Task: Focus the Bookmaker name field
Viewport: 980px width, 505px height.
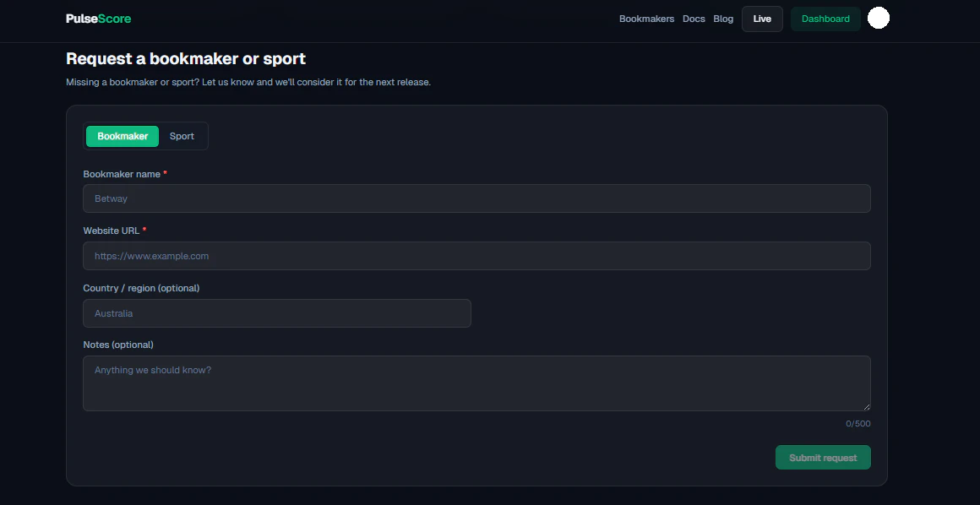Action: (476, 198)
